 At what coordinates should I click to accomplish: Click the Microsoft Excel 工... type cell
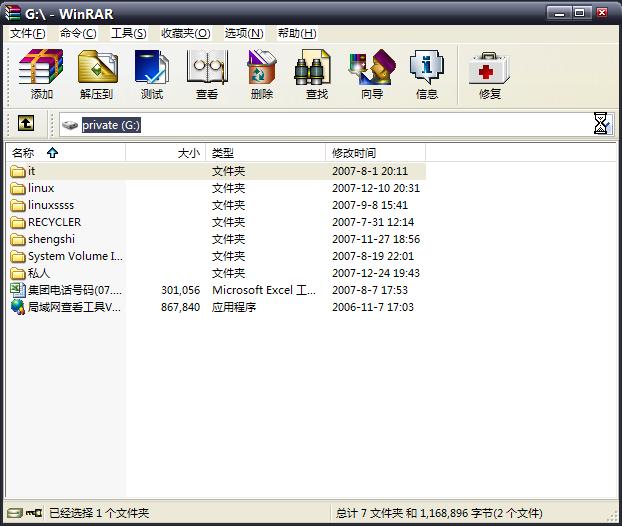[x=264, y=290]
